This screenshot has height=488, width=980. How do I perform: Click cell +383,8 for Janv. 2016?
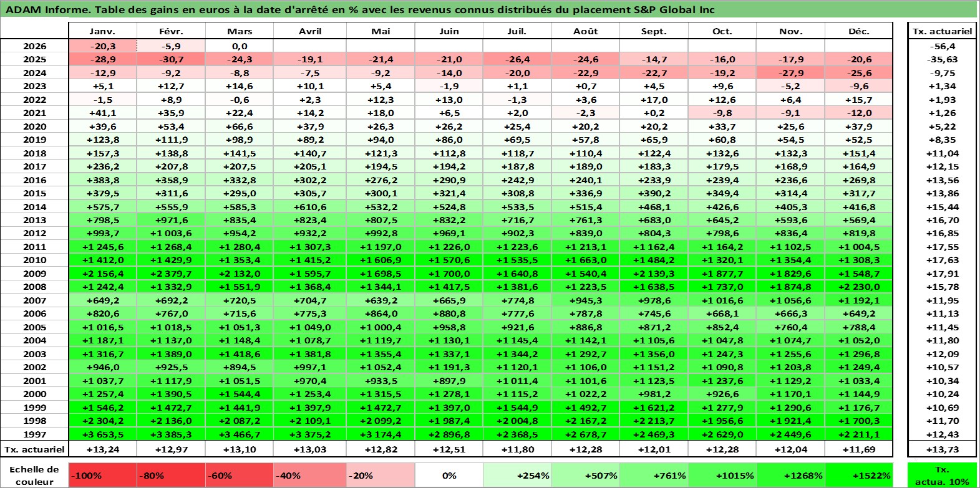102,180
